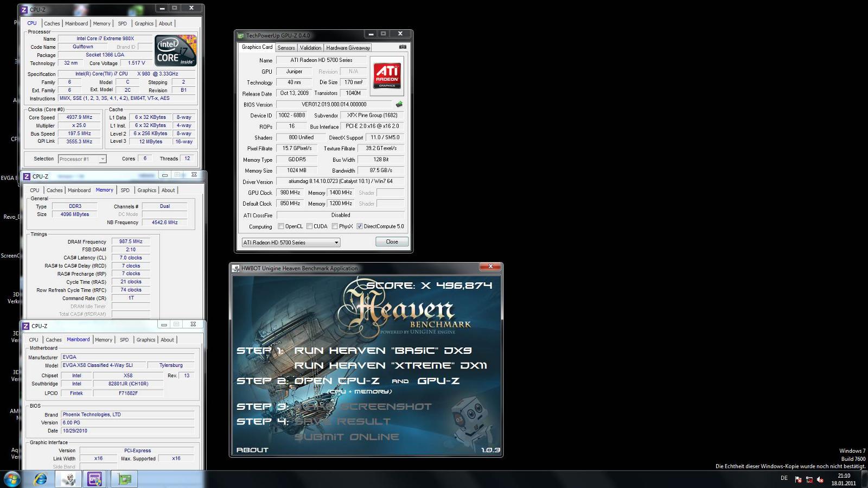Image resolution: width=868 pixels, height=488 pixels.
Task: Open the SPD tab in the top CPU-Z window
Action: pyautogui.click(x=122, y=23)
